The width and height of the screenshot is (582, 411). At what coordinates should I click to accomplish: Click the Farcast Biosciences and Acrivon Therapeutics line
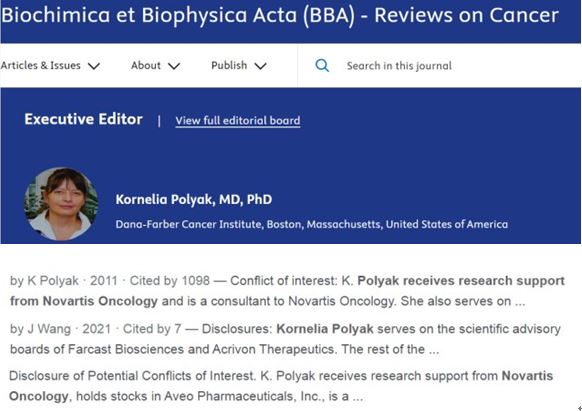click(224, 349)
